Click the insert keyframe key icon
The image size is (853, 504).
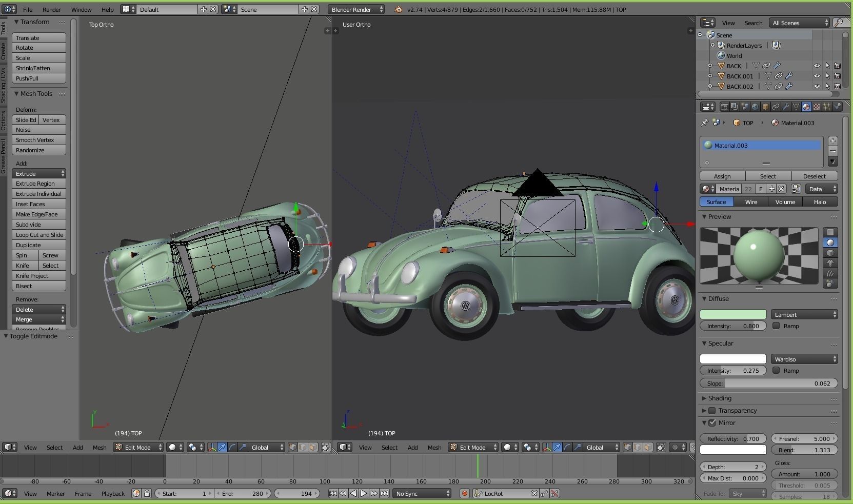[x=544, y=493]
